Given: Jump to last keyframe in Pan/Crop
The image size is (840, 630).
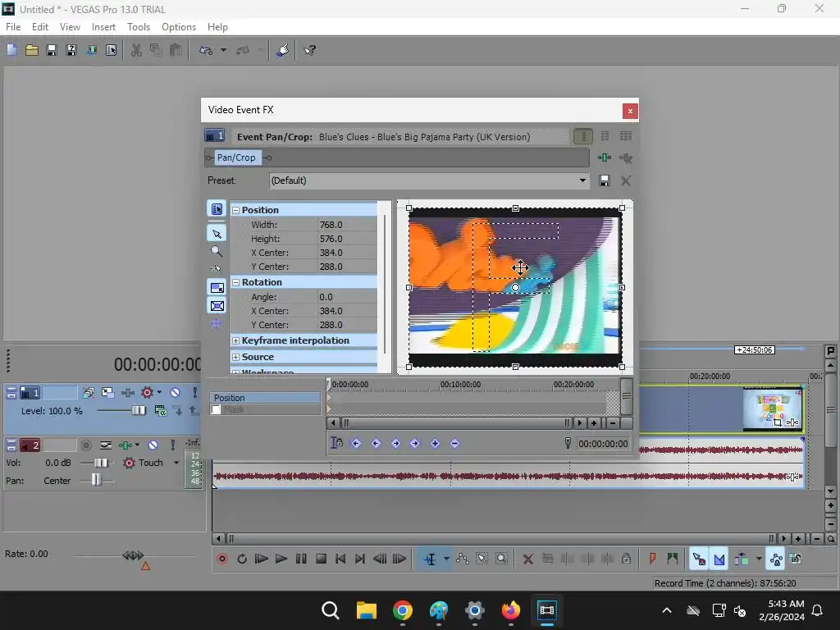Looking at the screenshot, I should point(414,444).
